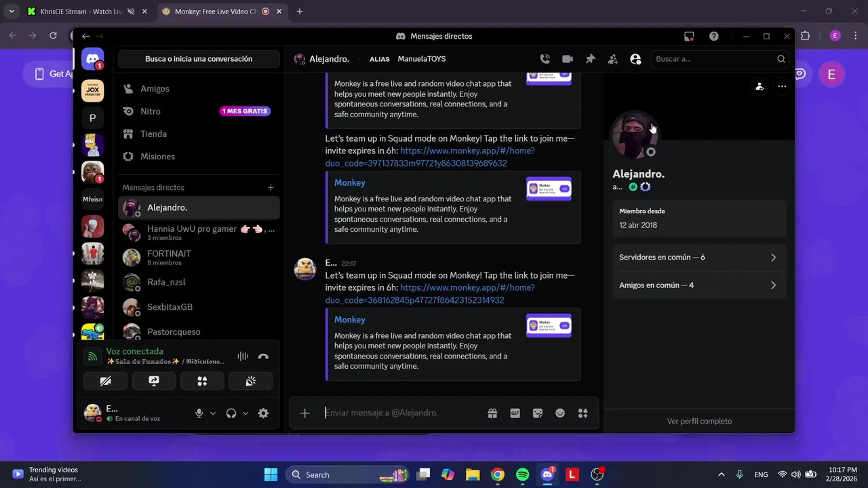Open Spotify from the taskbar

(x=522, y=475)
